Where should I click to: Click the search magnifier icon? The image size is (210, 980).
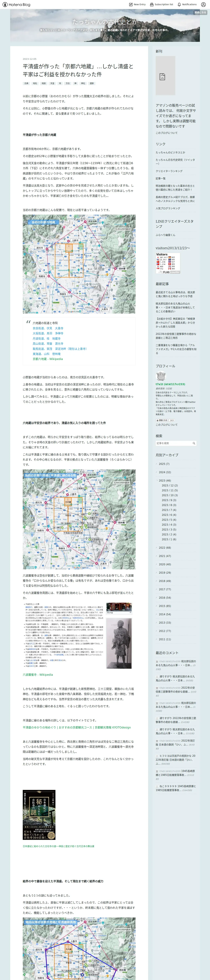point(194,443)
